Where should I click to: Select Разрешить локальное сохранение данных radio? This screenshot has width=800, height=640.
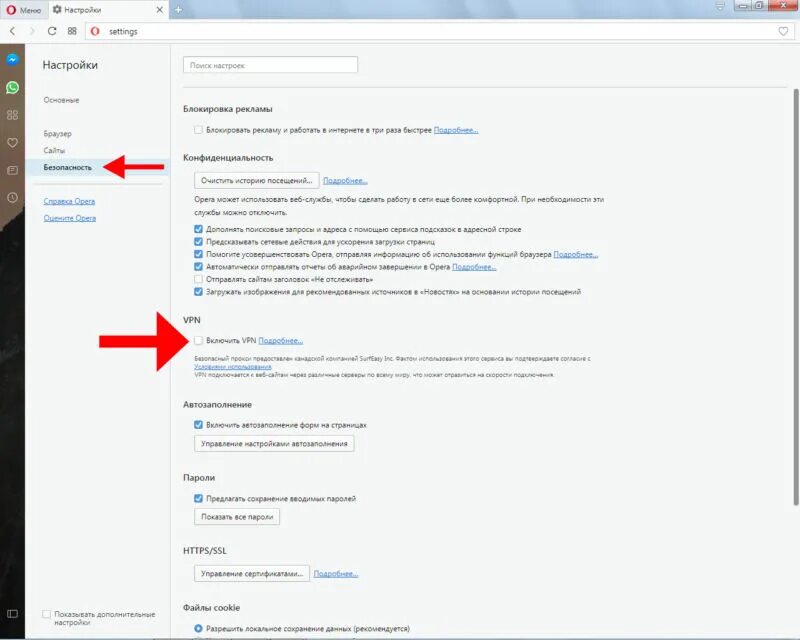pos(198,628)
